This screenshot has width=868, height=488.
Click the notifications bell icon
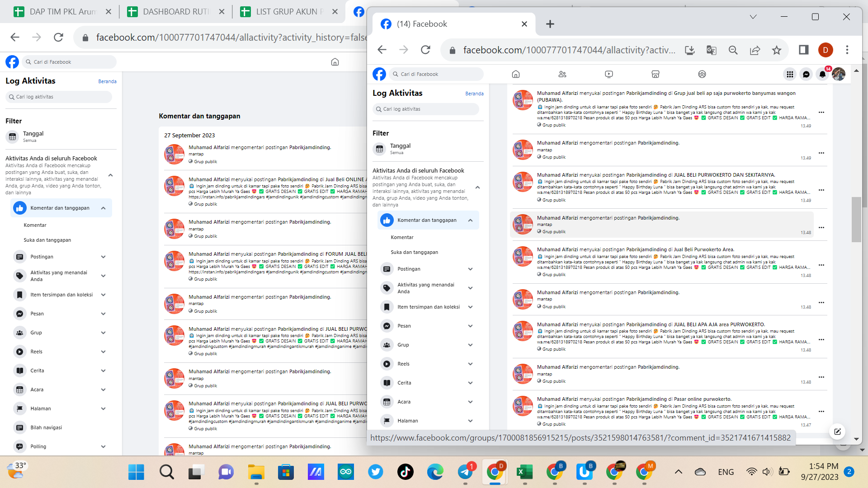pyautogui.click(x=822, y=74)
